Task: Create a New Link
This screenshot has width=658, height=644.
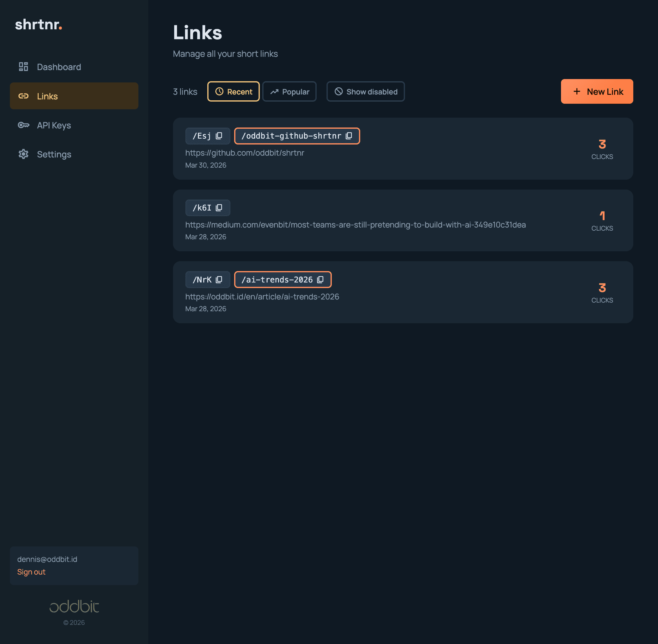Action: pos(597,91)
